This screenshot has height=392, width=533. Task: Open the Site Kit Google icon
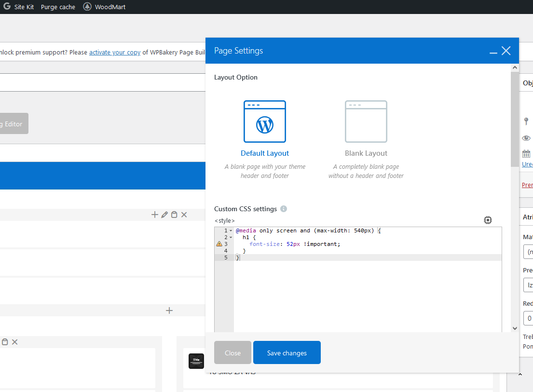(7, 6)
